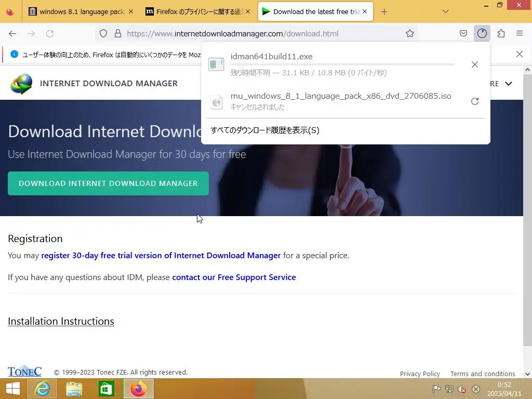The width and height of the screenshot is (532, 399).
Task: Click the padlock site security icon
Action: click(118, 33)
